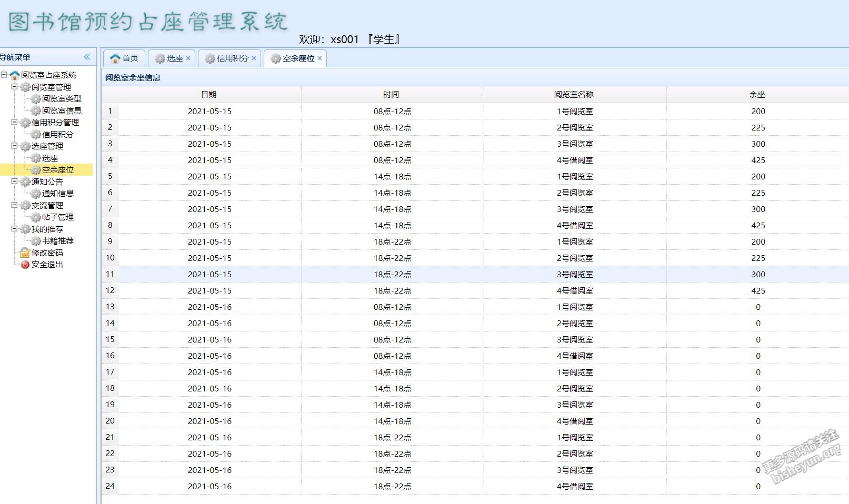The image size is (849, 504).
Task: Click the 余坐 column header
Action: [x=757, y=94]
